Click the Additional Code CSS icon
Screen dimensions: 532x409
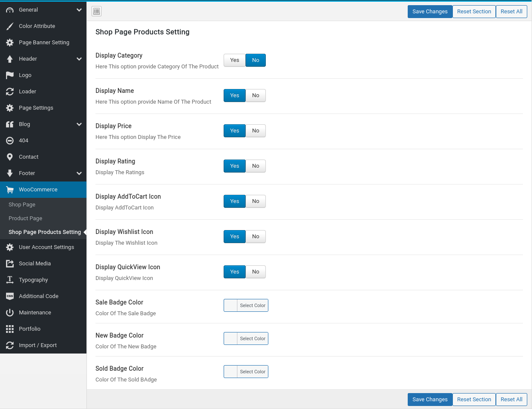(10, 296)
